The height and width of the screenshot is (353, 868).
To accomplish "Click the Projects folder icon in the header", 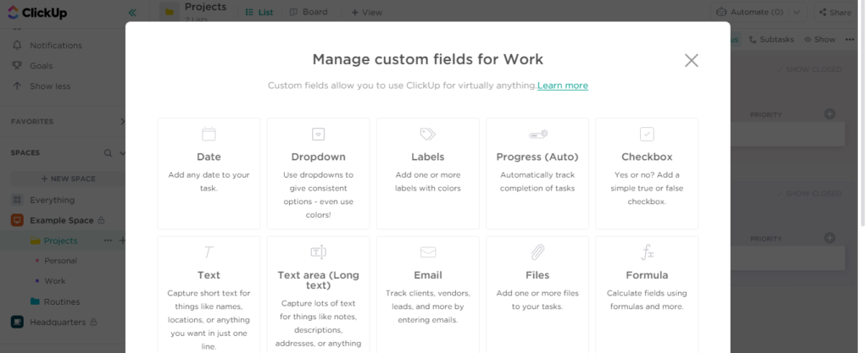I will tap(170, 12).
